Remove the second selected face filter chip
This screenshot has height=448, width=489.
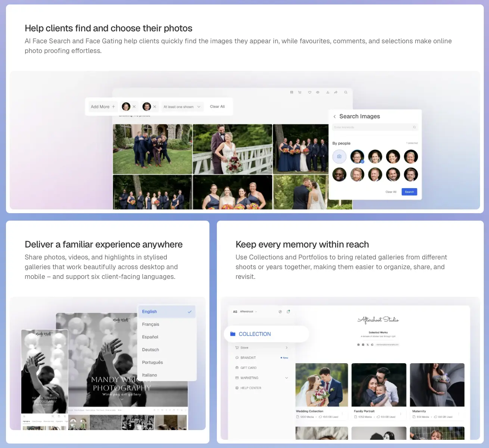pyautogui.click(x=155, y=107)
